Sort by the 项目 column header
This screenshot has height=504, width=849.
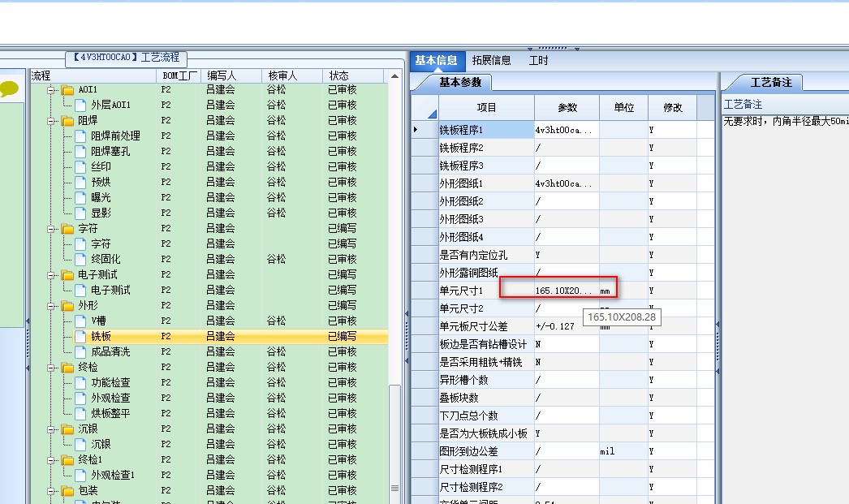486,108
